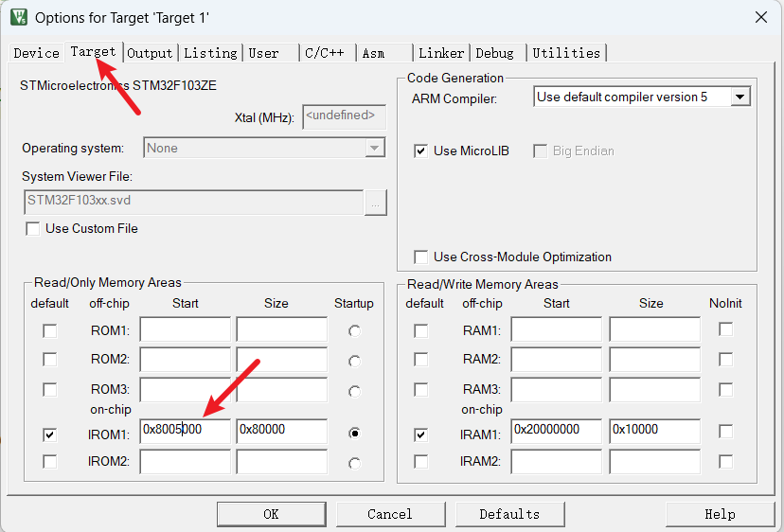Click the Keil icon in title bar

point(18,17)
